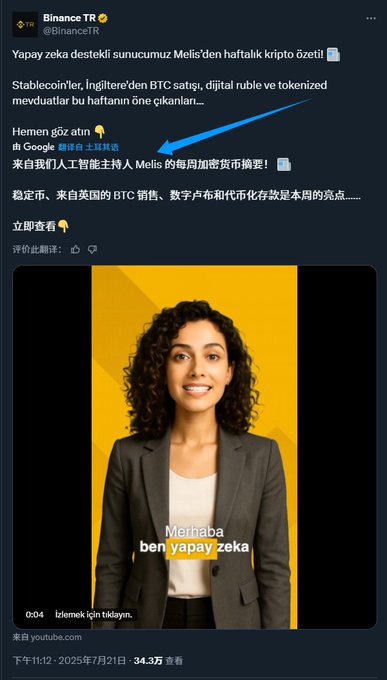Image resolution: width=387 pixels, height=680 pixels.
Task: Rate the translation with thumbs down
Action: (x=92, y=249)
